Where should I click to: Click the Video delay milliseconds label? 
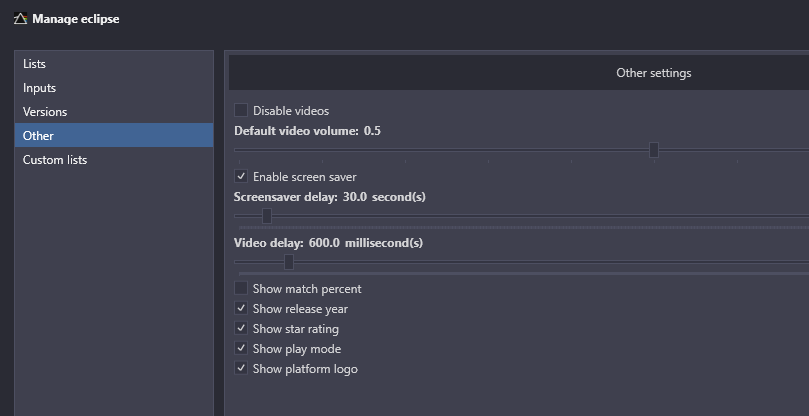[384, 243]
